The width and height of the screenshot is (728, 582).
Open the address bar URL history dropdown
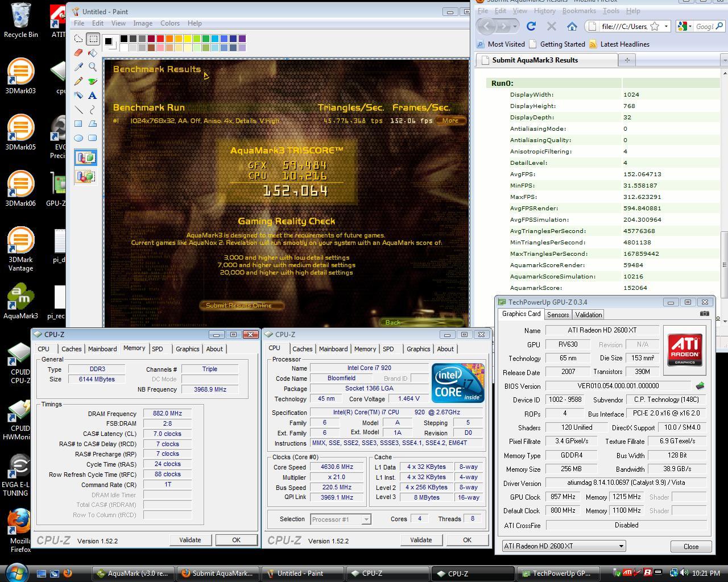[x=666, y=26]
